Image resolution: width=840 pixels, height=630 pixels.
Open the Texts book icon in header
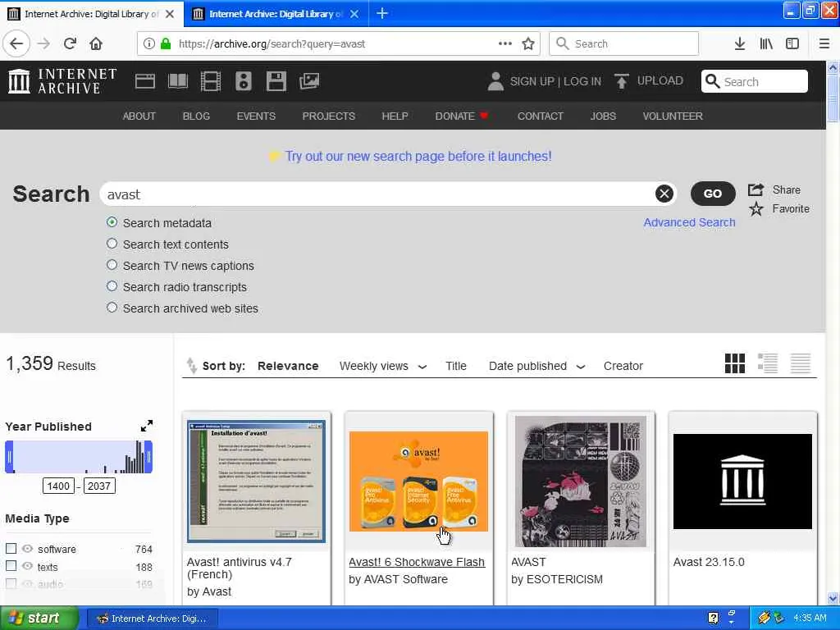click(178, 81)
